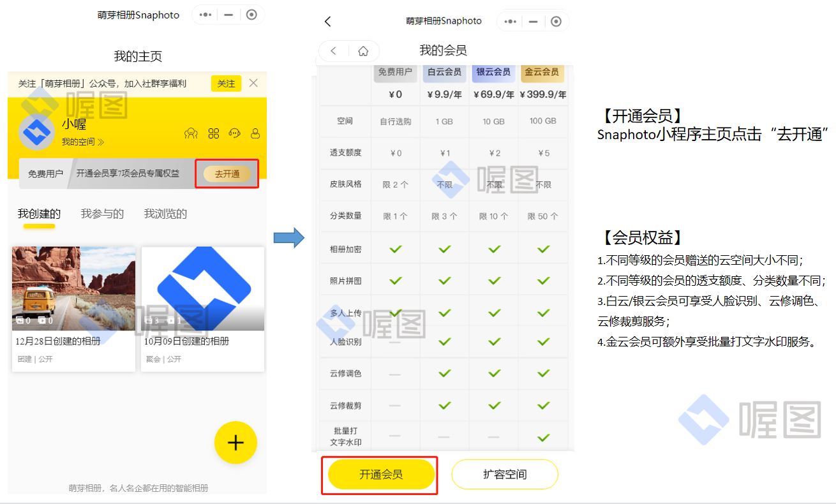Click the yellow plus create button
Image resolution: width=836 pixels, height=504 pixels.
coord(235,442)
